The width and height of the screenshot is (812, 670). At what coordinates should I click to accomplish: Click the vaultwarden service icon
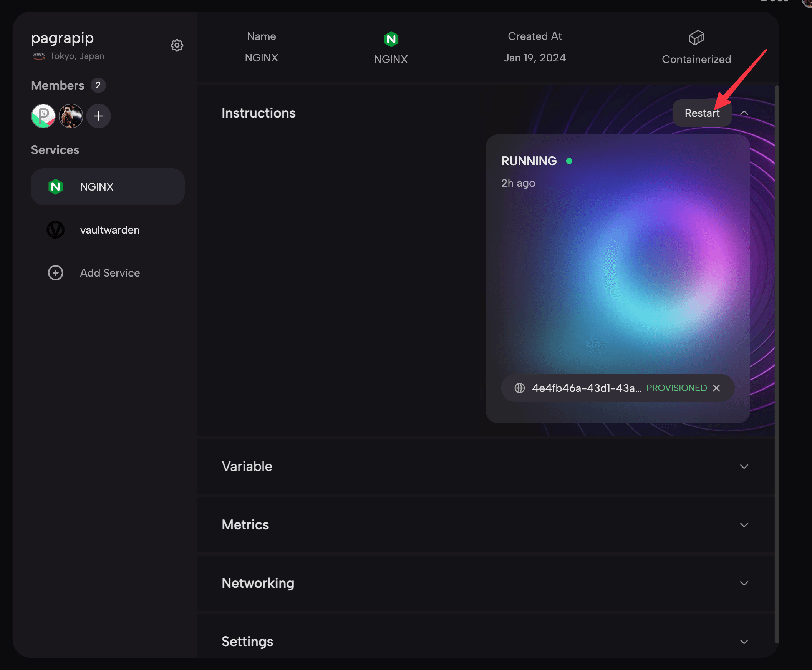click(x=55, y=229)
